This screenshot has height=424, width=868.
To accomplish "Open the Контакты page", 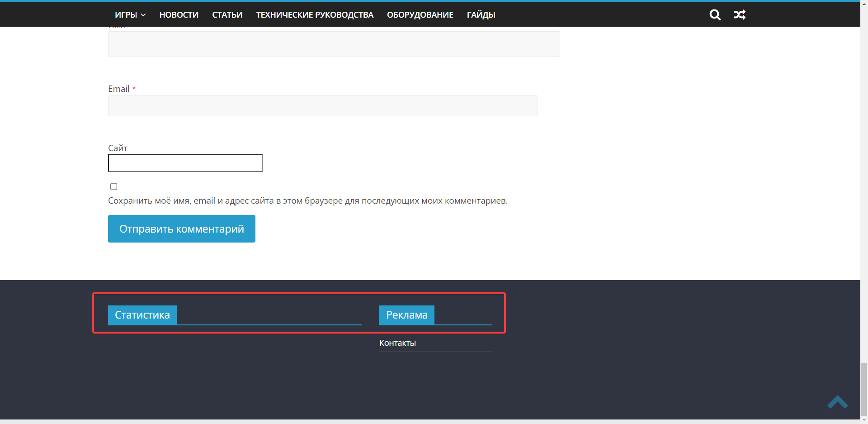I will pyautogui.click(x=397, y=343).
